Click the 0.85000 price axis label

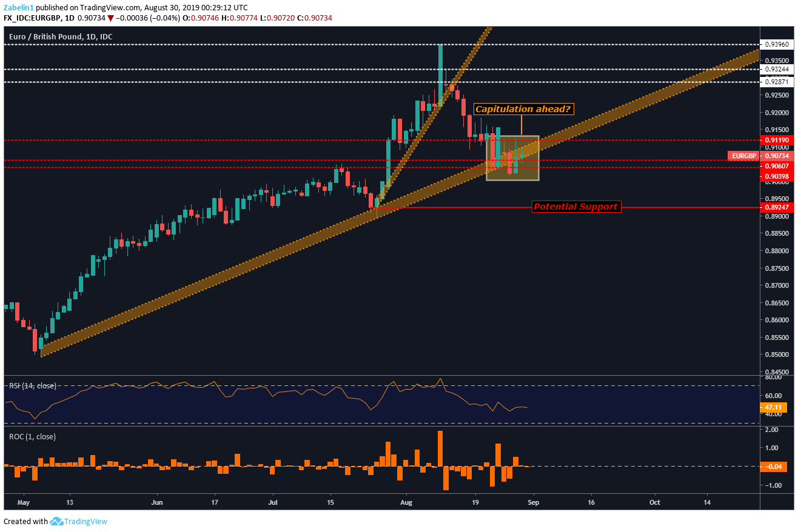coord(777,354)
